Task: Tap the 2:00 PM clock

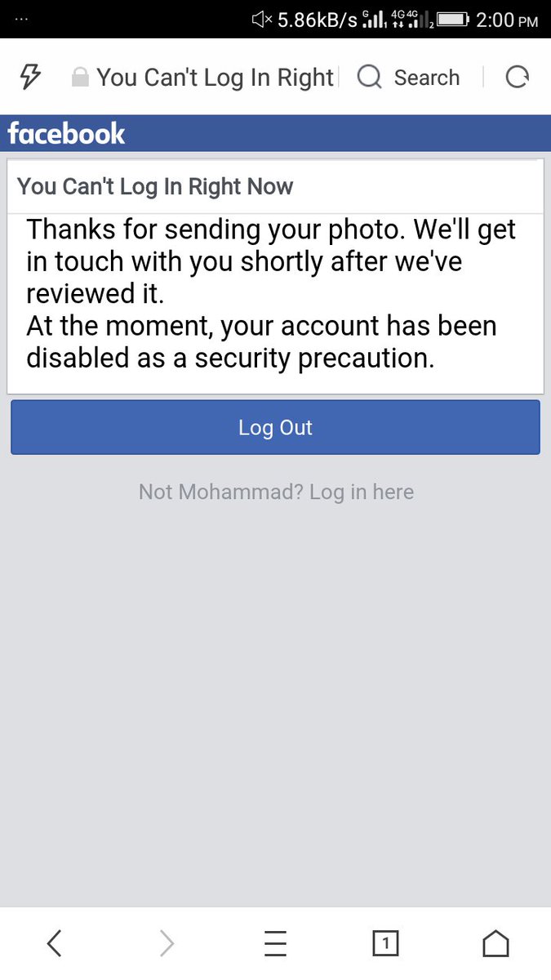Action: pyautogui.click(x=507, y=20)
